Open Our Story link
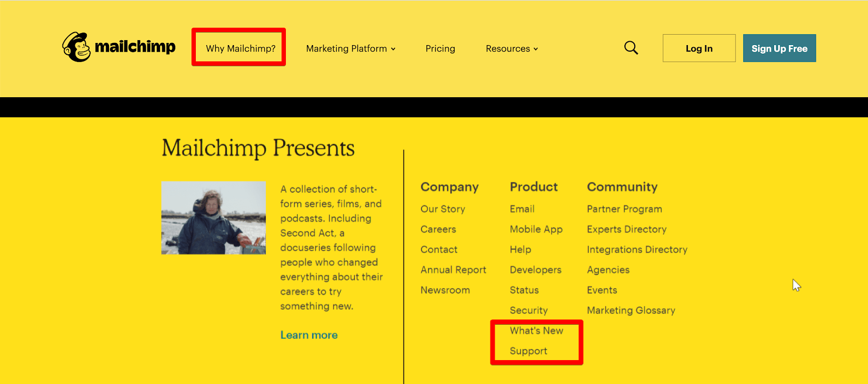The image size is (868, 384). [x=443, y=209]
